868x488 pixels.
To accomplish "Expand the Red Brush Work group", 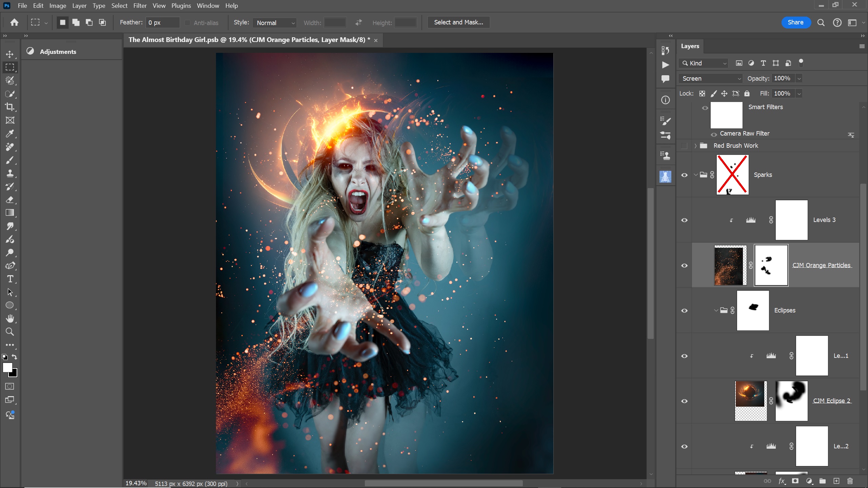I will click(x=695, y=146).
